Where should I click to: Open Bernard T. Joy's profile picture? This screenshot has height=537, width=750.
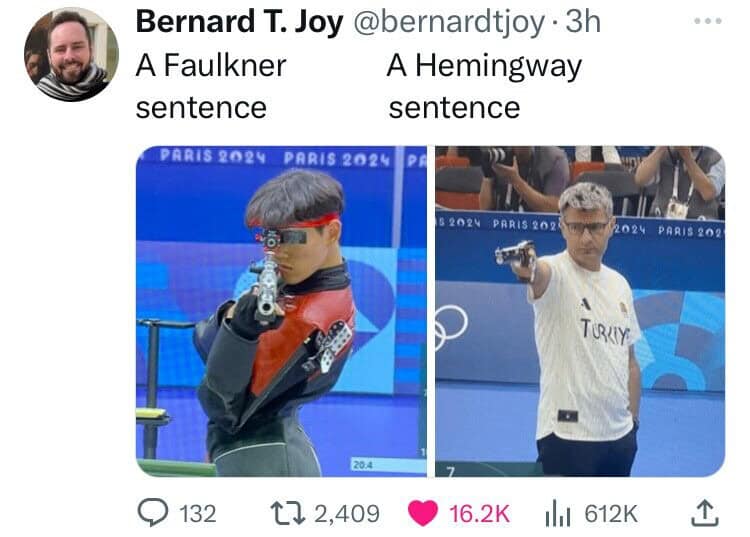coord(71,54)
